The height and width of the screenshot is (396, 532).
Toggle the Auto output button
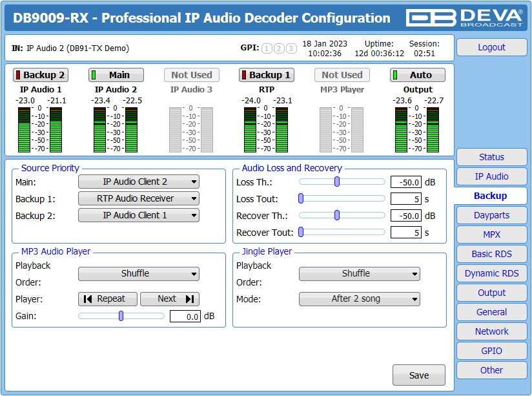pos(418,75)
